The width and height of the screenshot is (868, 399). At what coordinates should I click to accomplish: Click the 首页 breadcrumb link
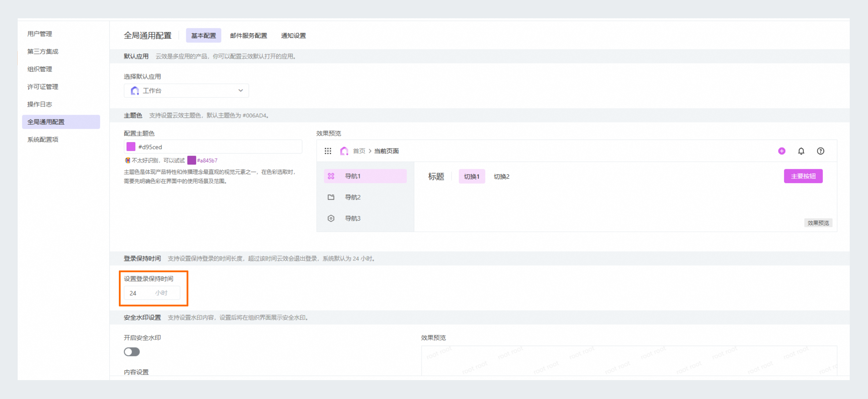coord(359,151)
